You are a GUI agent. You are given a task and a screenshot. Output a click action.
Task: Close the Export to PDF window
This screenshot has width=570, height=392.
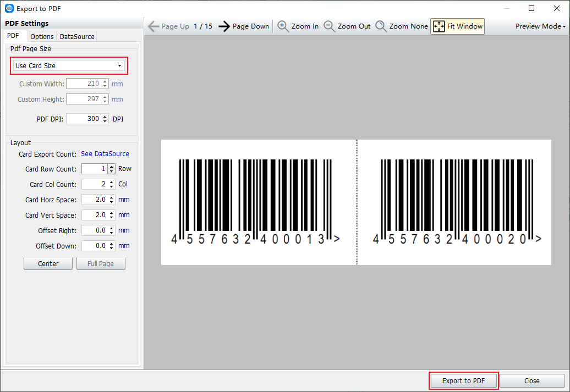(557, 8)
